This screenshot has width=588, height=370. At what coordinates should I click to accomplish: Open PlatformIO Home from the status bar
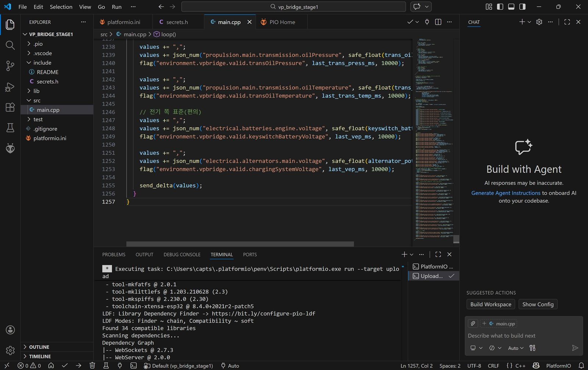click(x=51, y=365)
